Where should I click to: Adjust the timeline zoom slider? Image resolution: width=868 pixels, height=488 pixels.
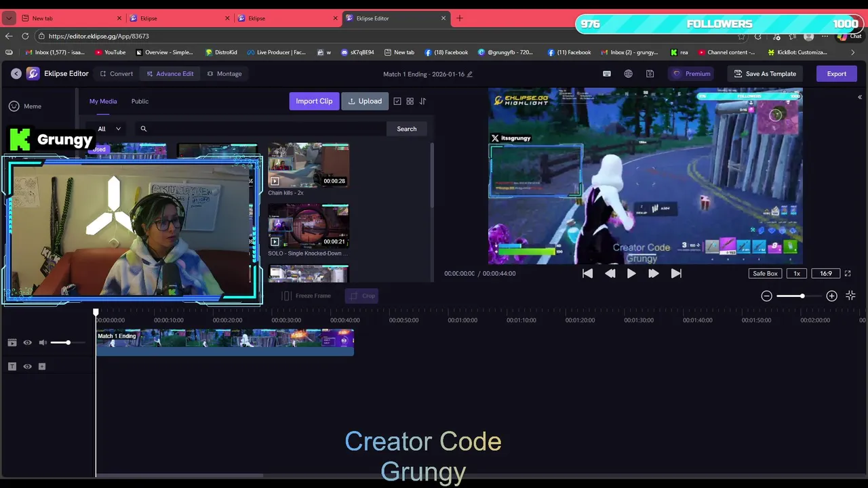799,296
